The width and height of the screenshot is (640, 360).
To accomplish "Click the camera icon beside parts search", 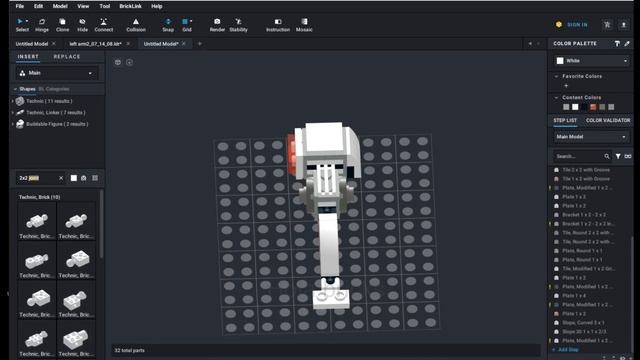I will 84,178.
